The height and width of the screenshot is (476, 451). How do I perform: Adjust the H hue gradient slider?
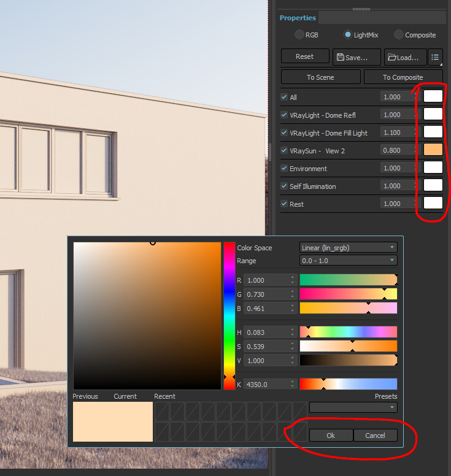[x=349, y=332]
